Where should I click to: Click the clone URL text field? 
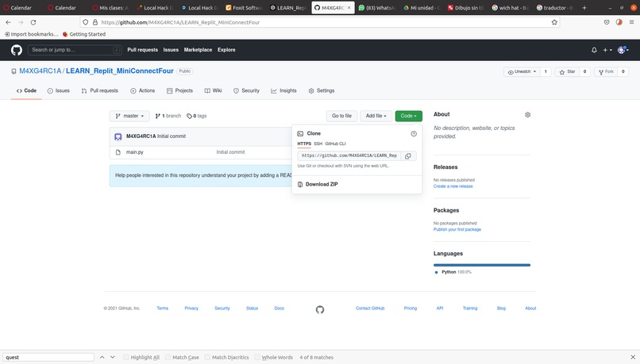coord(349,155)
